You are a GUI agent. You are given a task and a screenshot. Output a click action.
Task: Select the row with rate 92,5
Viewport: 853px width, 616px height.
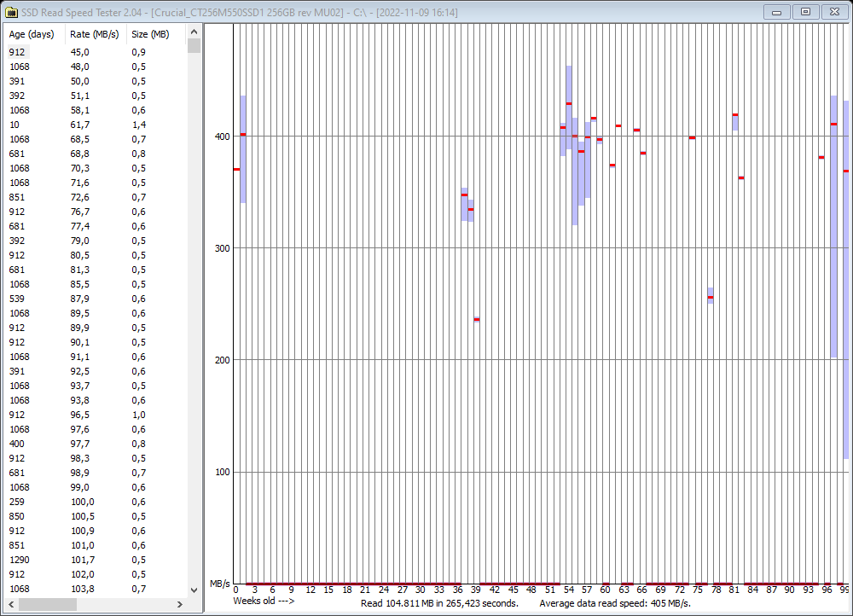click(x=96, y=371)
